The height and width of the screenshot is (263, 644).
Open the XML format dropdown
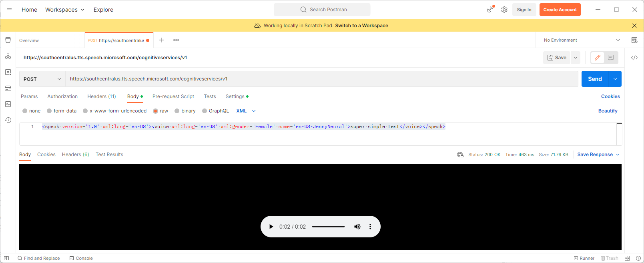246,111
